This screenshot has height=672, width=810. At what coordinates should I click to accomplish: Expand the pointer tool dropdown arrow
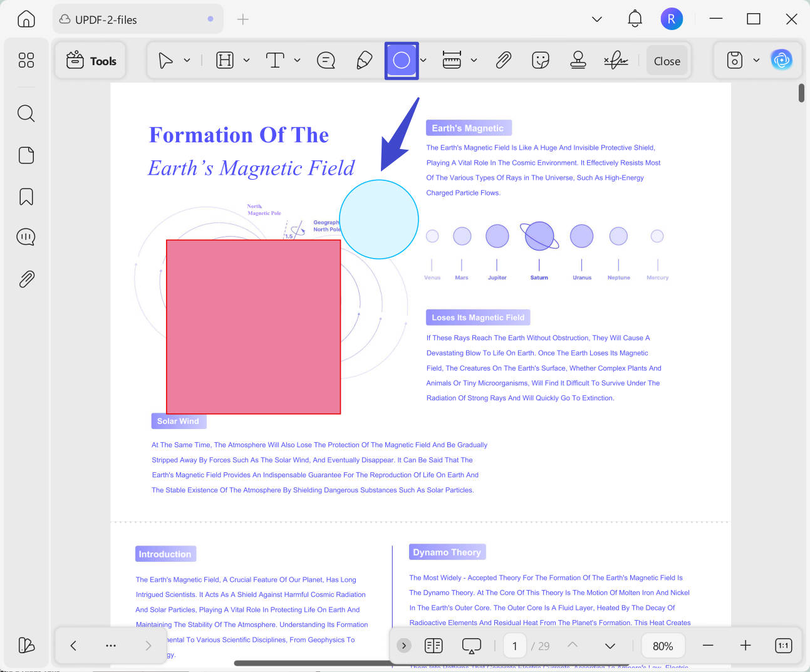click(x=187, y=60)
